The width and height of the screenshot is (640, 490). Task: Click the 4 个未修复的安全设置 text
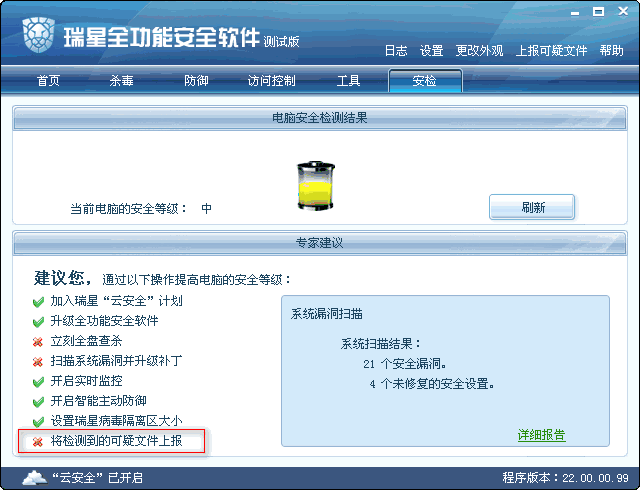432,384
